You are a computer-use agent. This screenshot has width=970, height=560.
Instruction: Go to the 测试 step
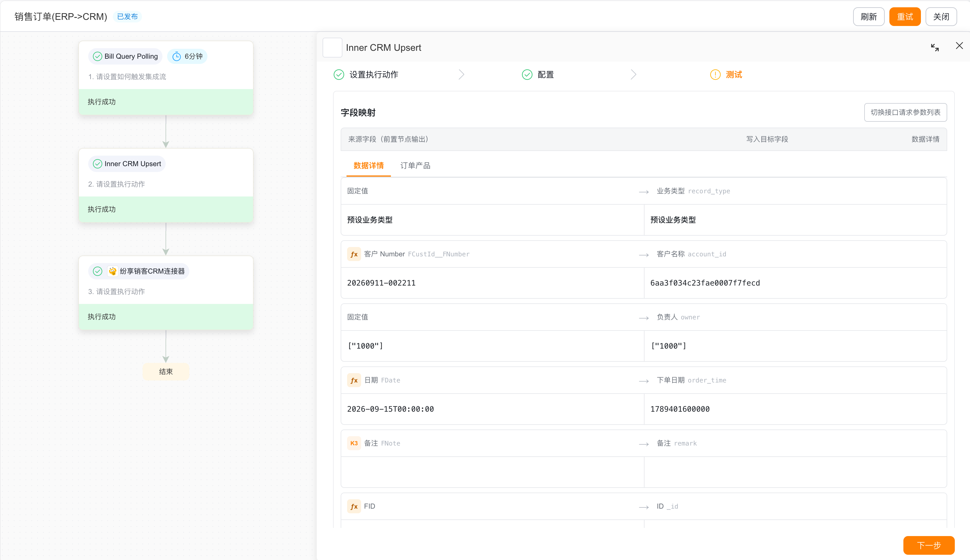tap(734, 75)
